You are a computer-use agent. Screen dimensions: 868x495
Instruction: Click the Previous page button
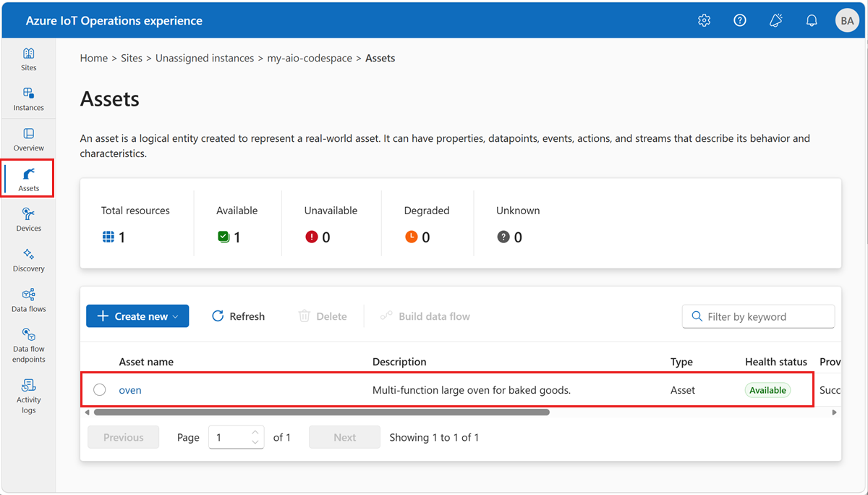tap(124, 437)
